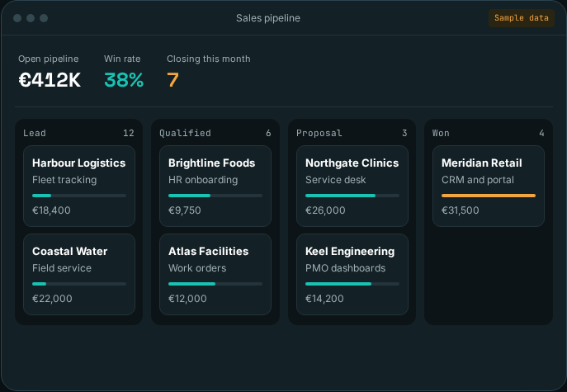Screen dimensions: 567x392
Task: Select the Meridian Retail card title
Action: point(482,163)
